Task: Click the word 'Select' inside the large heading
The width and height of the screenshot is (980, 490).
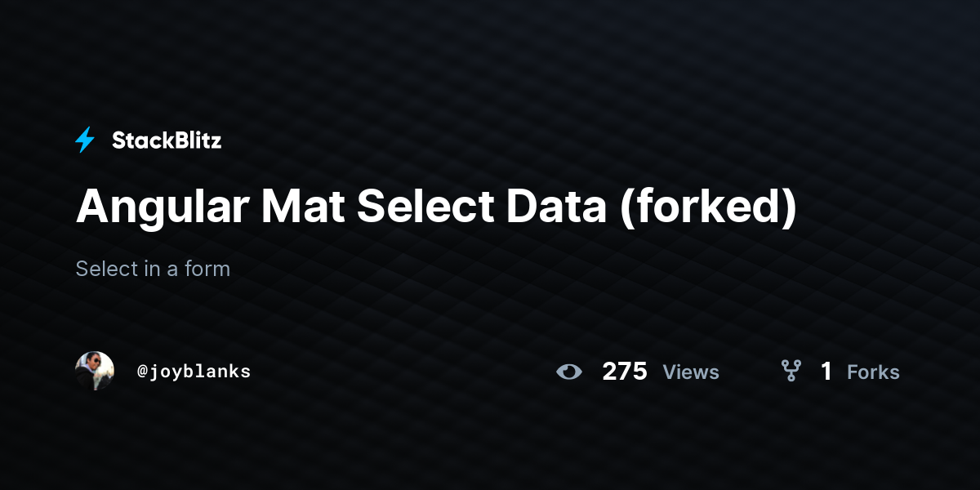Action: click(x=425, y=207)
